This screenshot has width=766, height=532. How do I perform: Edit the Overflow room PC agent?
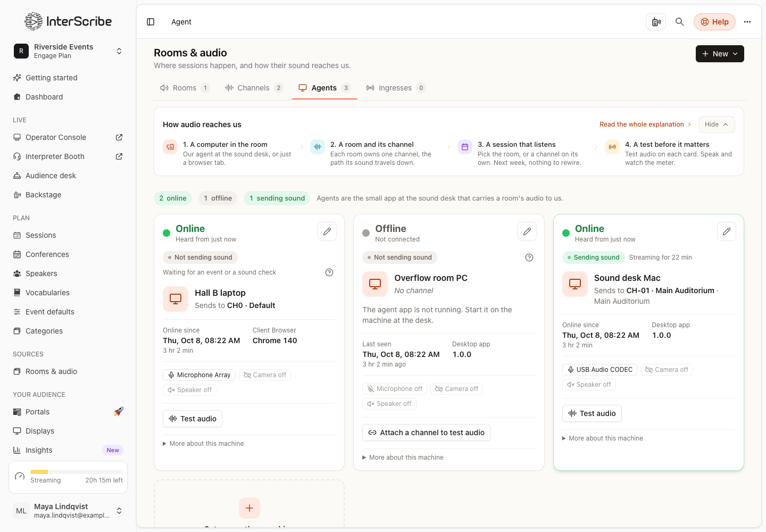coord(527,231)
